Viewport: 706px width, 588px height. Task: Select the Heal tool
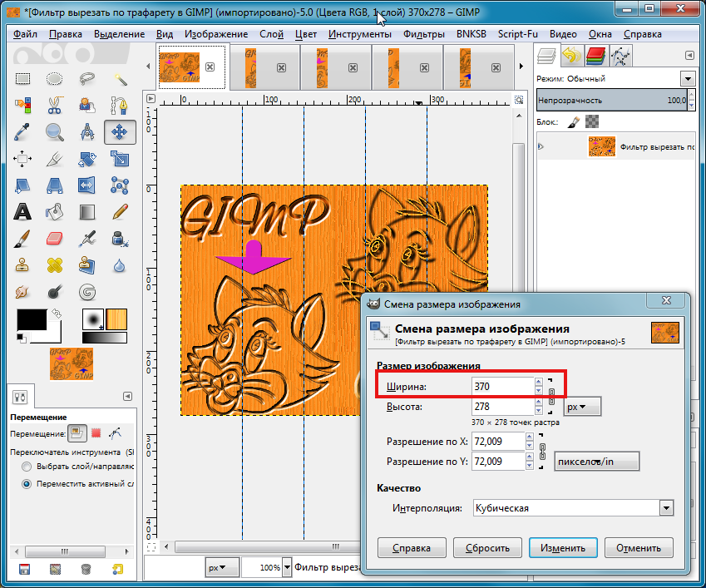(x=55, y=265)
